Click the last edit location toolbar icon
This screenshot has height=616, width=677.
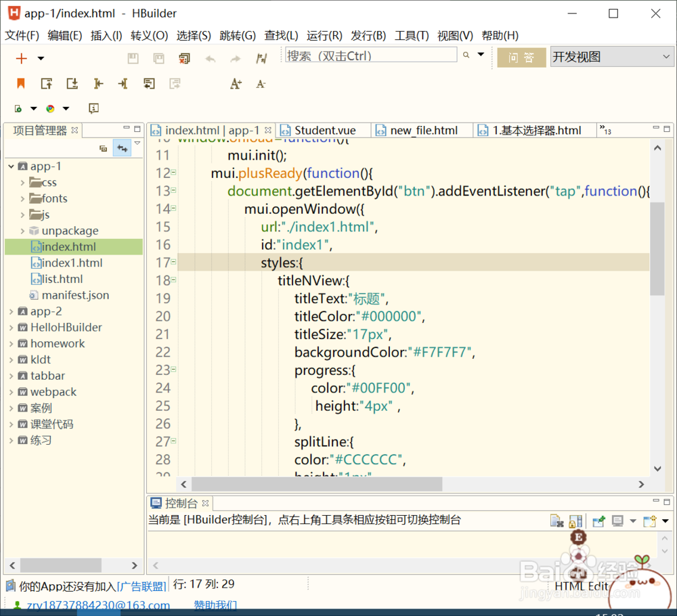pos(261,58)
